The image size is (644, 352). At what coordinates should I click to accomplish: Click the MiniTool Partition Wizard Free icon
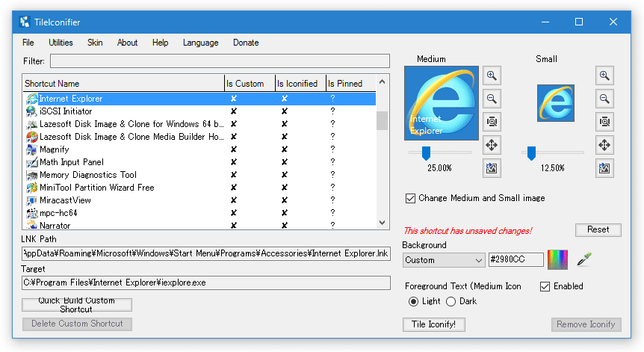tap(31, 188)
